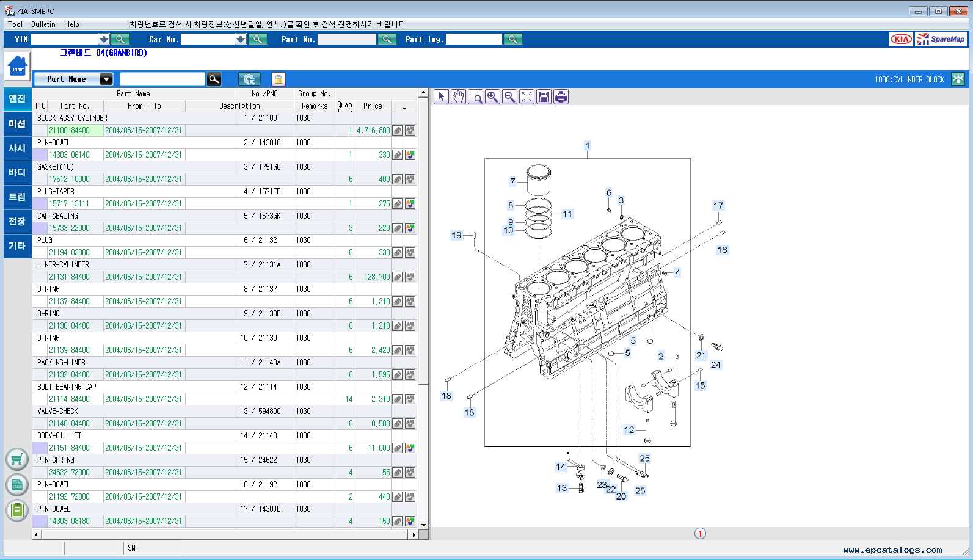This screenshot has height=560, width=973.
Task: Fit diagram to window with the expand arrows icon
Action: point(527,96)
